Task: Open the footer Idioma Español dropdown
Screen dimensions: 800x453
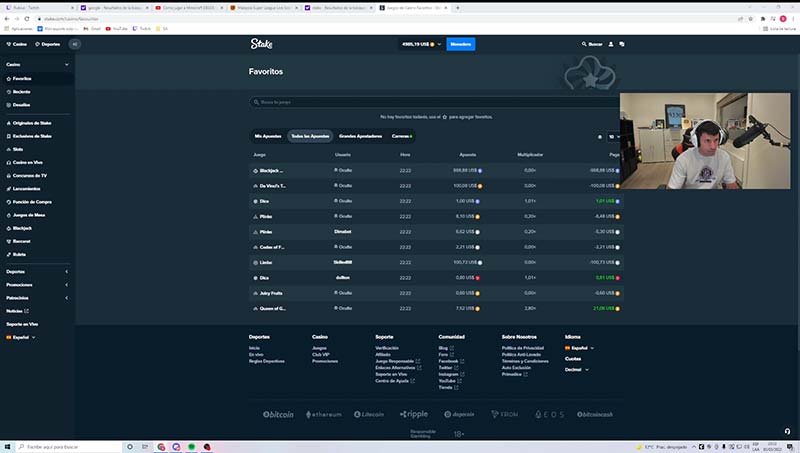Action: pyautogui.click(x=580, y=348)
